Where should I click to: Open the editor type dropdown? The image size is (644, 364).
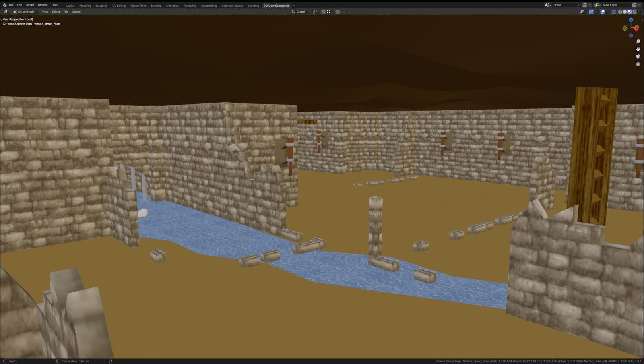(x=6, y=12)
